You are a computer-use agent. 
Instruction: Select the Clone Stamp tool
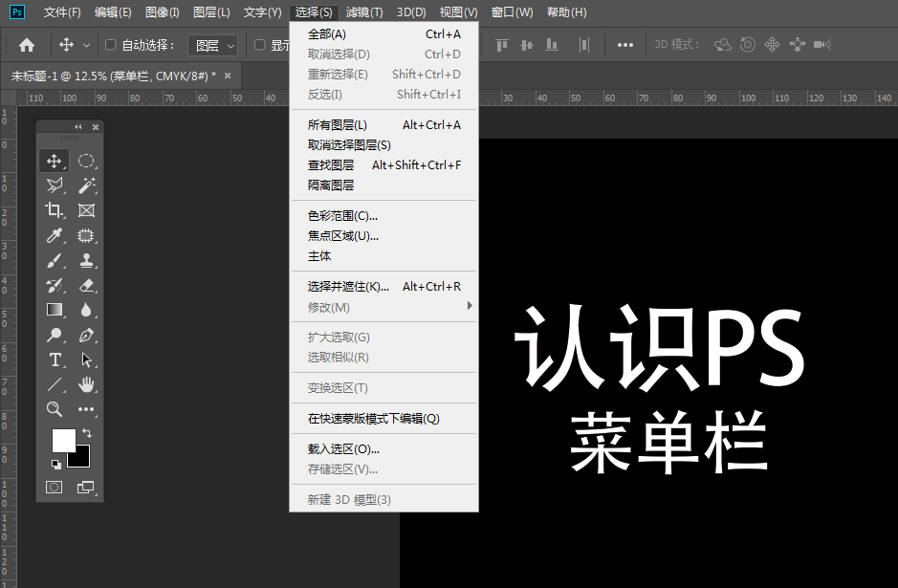pos(87,259)
